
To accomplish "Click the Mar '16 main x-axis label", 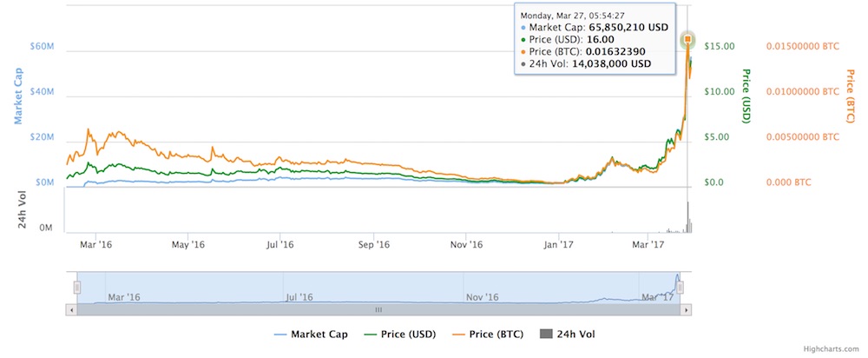I will (95, 243).
